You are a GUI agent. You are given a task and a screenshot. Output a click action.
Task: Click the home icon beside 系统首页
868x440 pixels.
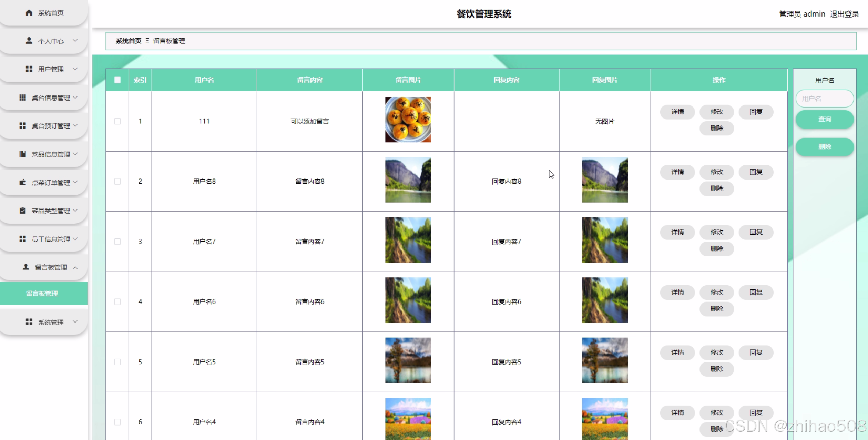29,13
